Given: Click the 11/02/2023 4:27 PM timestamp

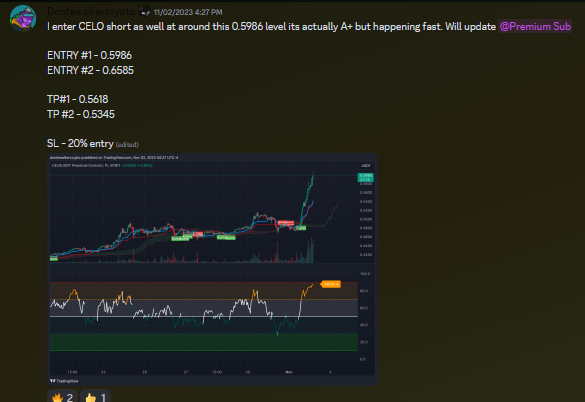Looking at the screenshot, I should [x=188, y=12].
